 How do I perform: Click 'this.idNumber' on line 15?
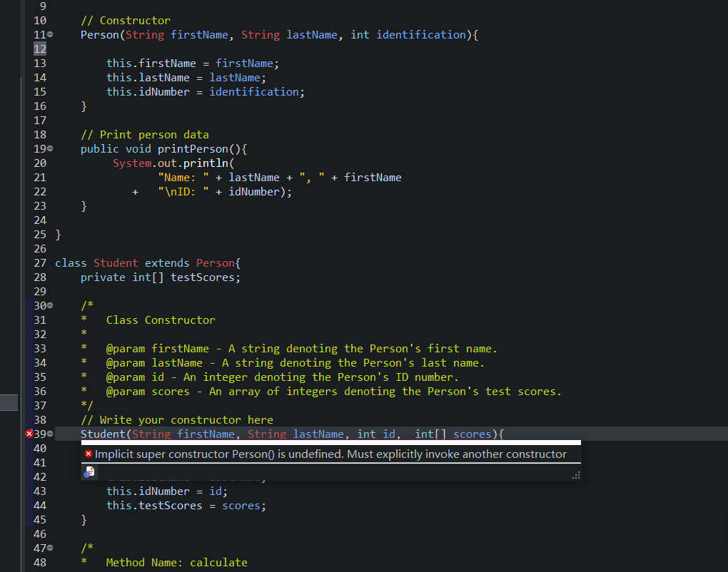[148, 92]
